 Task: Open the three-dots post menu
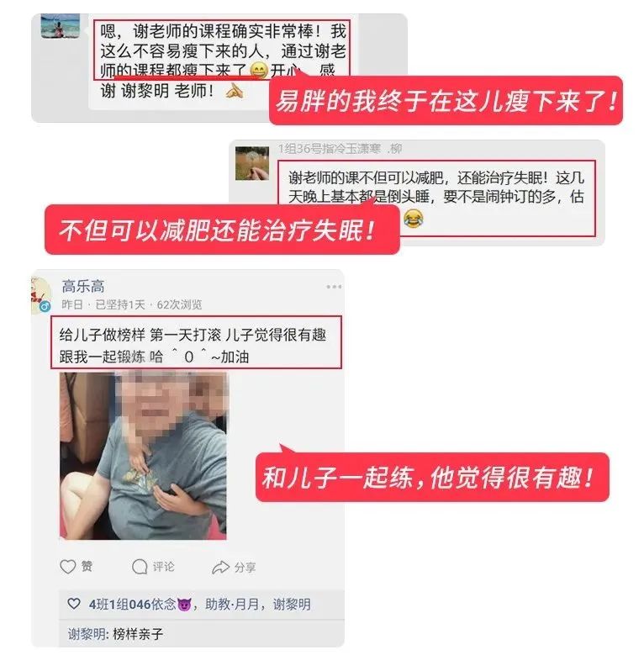tap(334, 287)
